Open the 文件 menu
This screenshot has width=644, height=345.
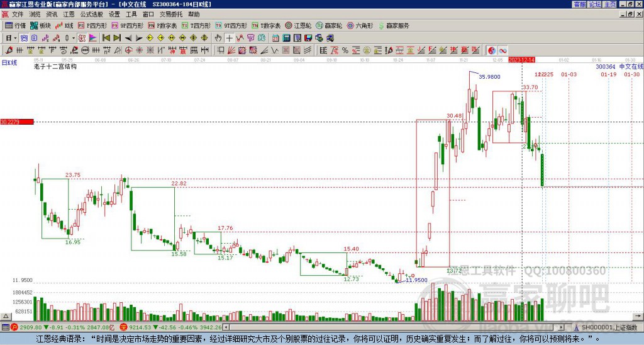pyautogui.click(x=17, y=14)
